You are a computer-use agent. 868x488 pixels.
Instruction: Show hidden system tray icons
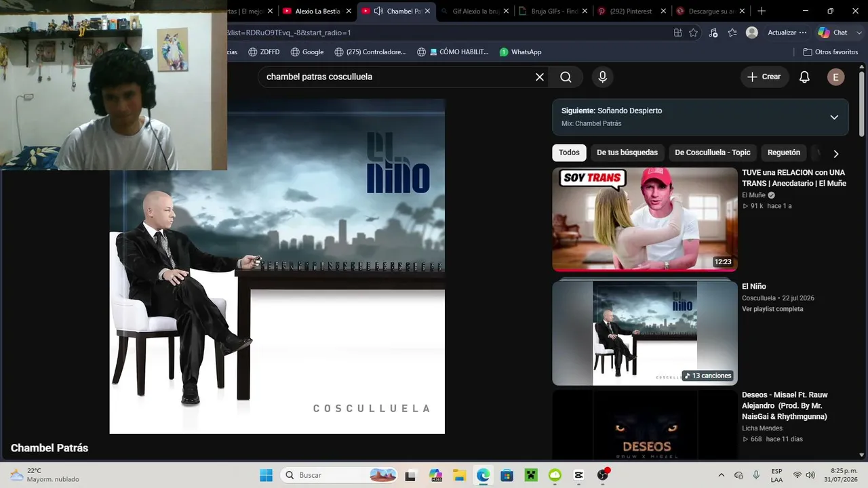(721, 475)
